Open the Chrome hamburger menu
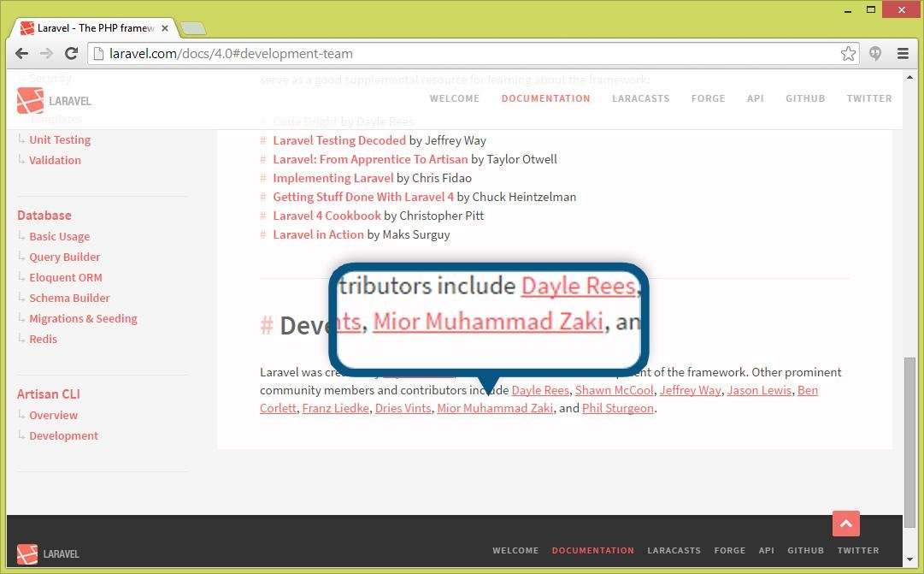This screenshot has height=574, width=924. point(902,54)
